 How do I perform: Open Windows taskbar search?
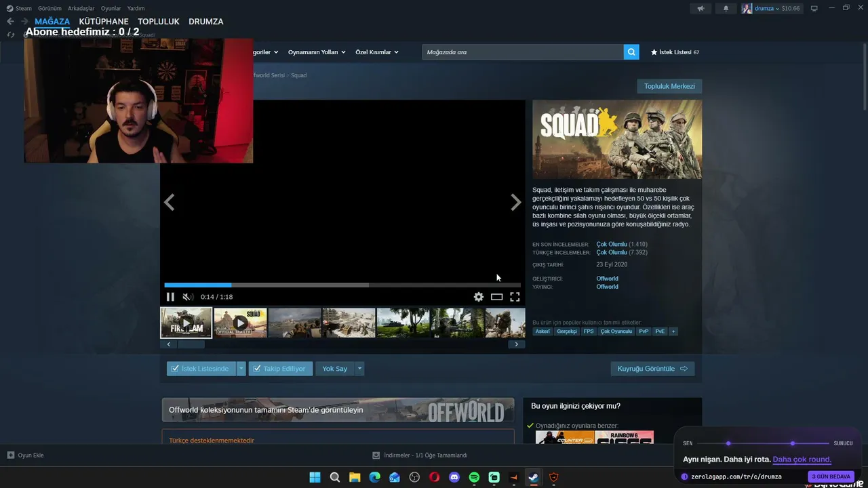pos(335,477)
